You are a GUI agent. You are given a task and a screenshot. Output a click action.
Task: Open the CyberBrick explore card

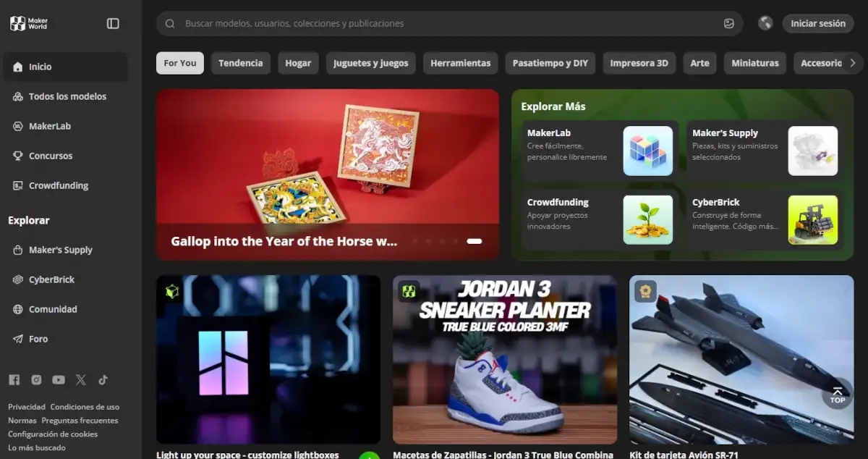(765, 219)
